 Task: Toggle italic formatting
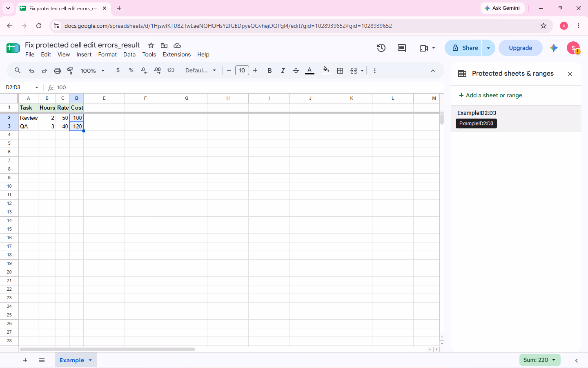[283, 70]
